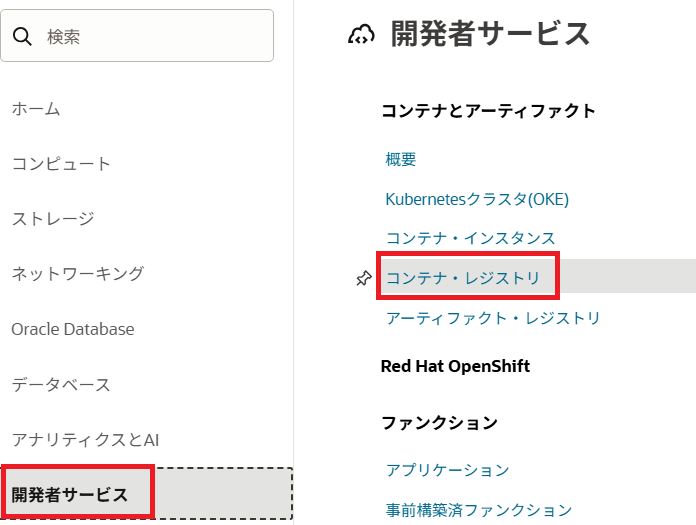Open the コンテナ・レジストリ link
The height and width of the screenshot is (525, 696).
pos(463,278)
